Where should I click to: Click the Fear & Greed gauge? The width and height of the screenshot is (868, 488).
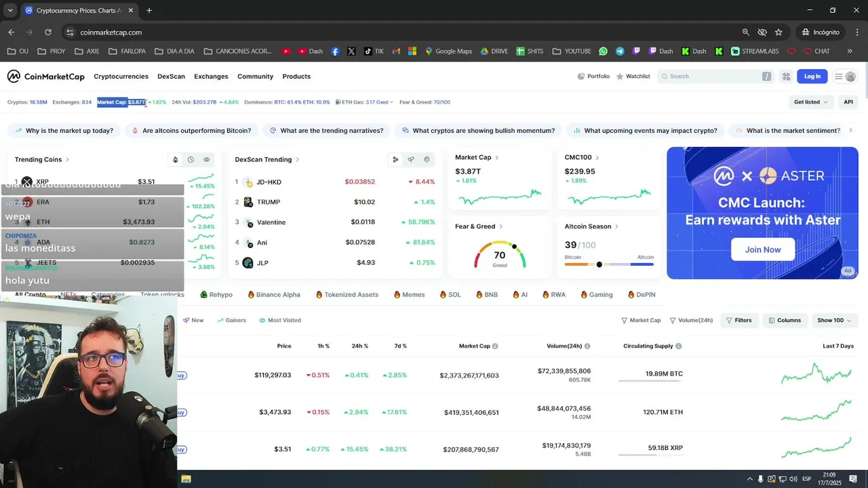(x=500, y=254)
